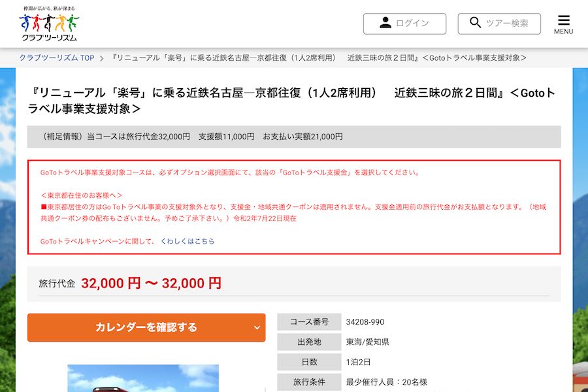Screen dimensions: 588x392
Task: Open the ツアー検索 button
Action: click(499, 24)
